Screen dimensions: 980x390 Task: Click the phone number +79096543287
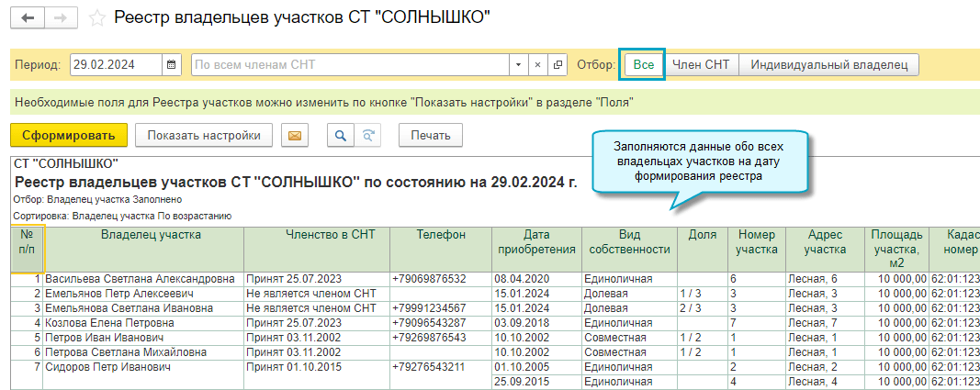pyautogui.click(x=441, y=323)
